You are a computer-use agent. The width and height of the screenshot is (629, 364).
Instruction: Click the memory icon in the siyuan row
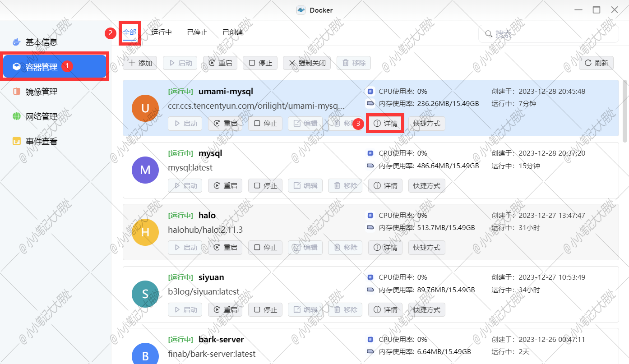tap(370, 290)
